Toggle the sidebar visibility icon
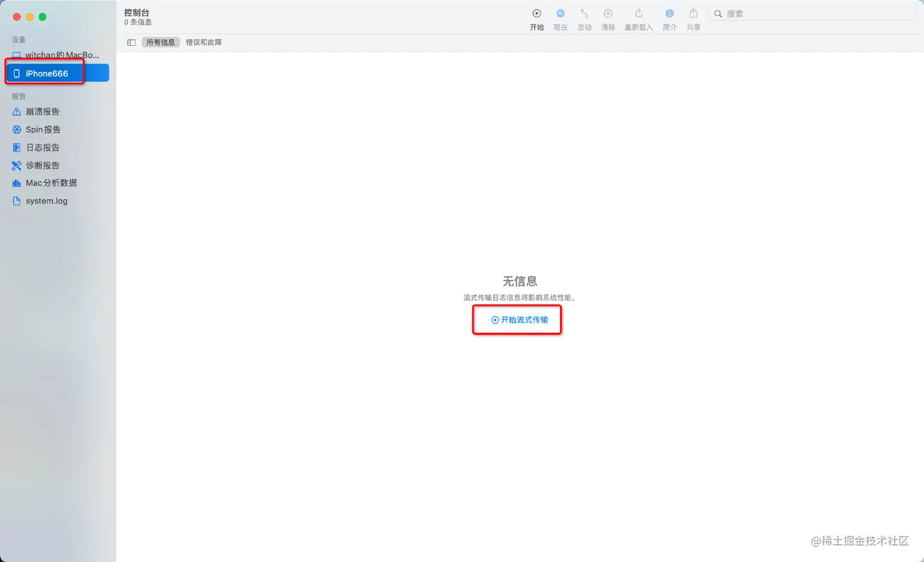This screenshot has height=562, width=924. click(131, 42)
